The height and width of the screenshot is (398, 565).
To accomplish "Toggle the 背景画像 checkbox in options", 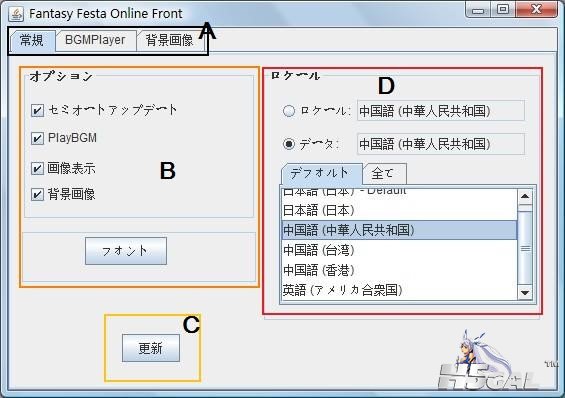I will 37,194.
